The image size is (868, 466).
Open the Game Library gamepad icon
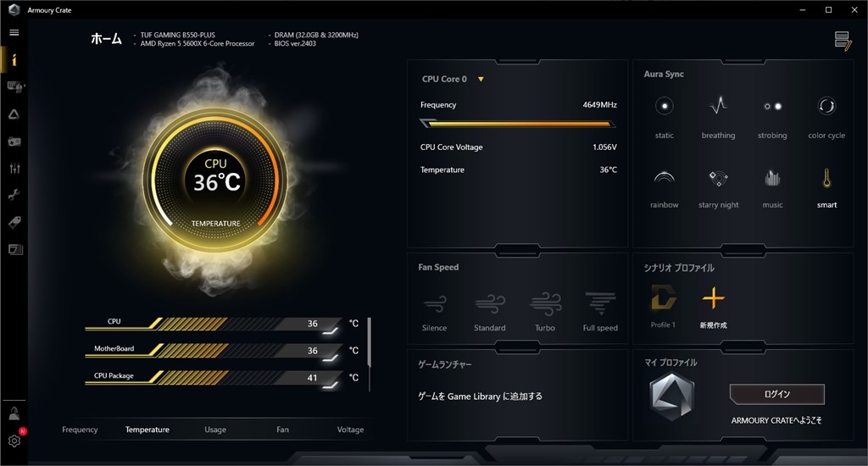click(14, 141)
